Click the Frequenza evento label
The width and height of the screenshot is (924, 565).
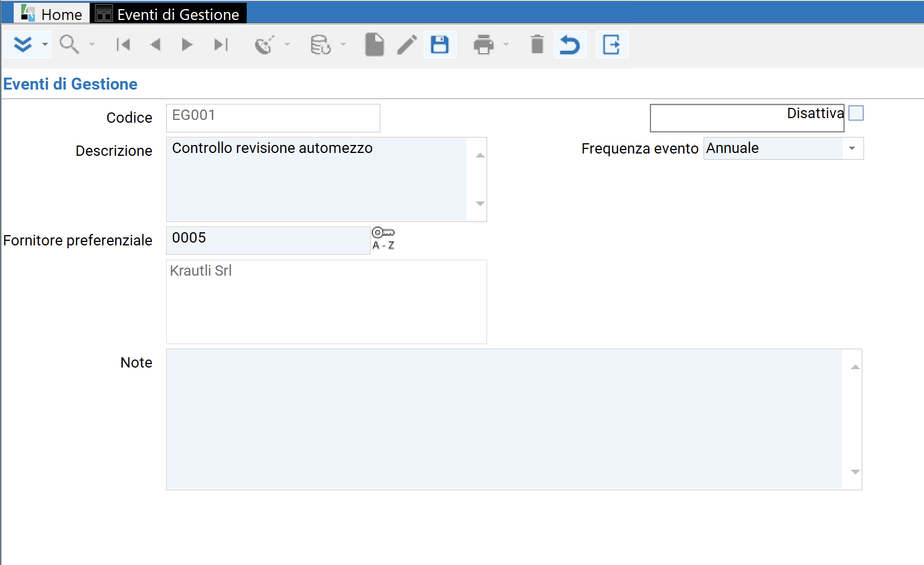[640, 148]
